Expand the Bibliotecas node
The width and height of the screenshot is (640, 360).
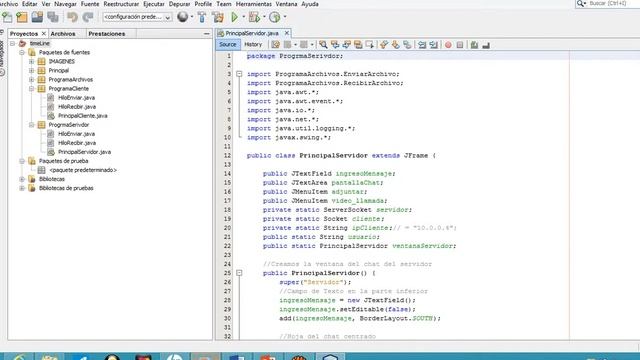[x=22, y=179]
